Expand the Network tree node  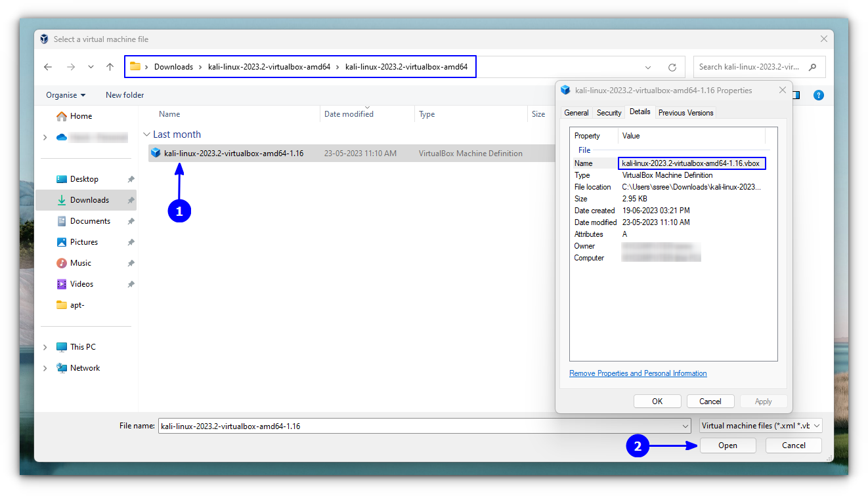pyautogui.click(x=45, y=368)
